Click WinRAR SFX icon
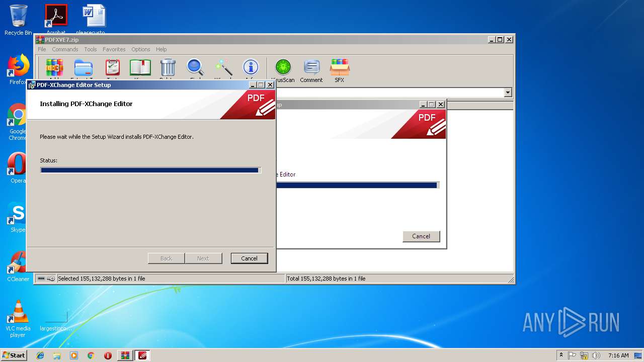 tap(340, 67)
